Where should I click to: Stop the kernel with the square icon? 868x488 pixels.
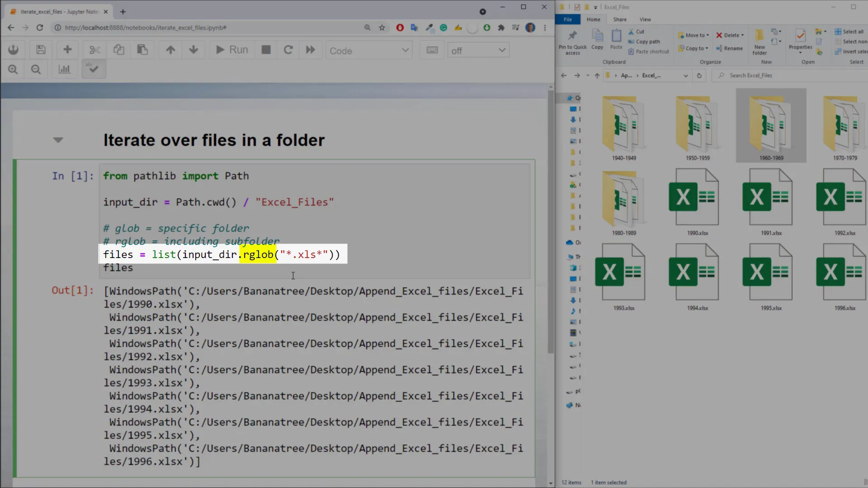pos(266,50)
